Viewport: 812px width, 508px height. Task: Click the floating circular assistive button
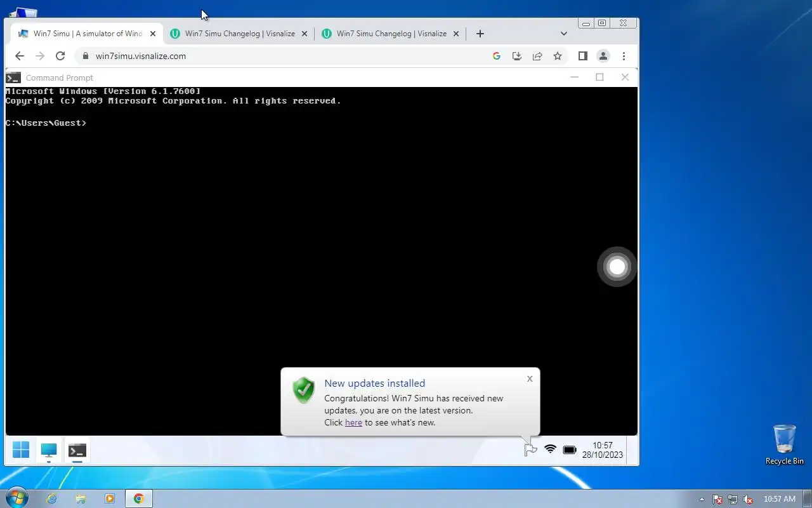tap(617, 267)
